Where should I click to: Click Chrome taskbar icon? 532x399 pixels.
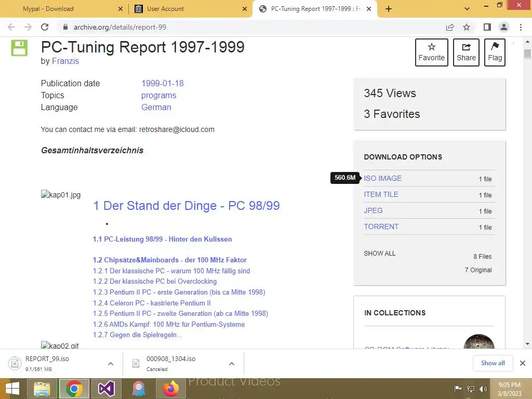point(74,389)
